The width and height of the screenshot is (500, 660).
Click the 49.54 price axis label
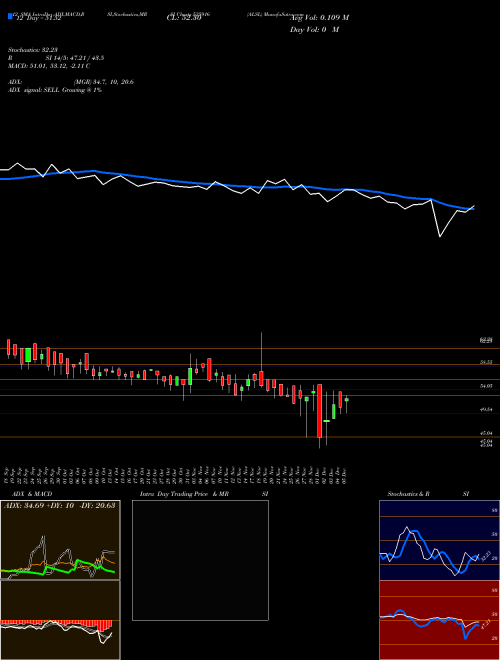(487, 409)
